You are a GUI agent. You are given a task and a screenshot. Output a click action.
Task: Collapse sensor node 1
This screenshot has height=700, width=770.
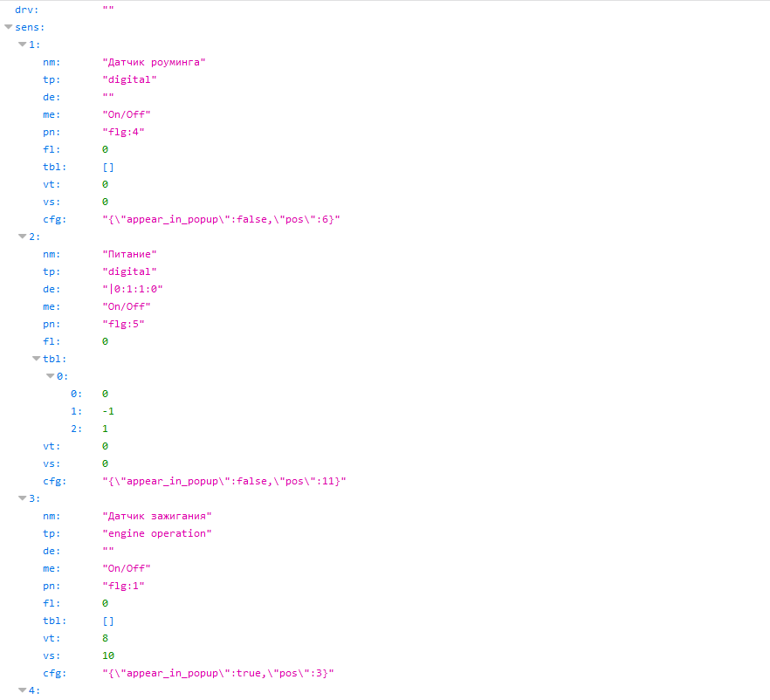click(23, 45)
